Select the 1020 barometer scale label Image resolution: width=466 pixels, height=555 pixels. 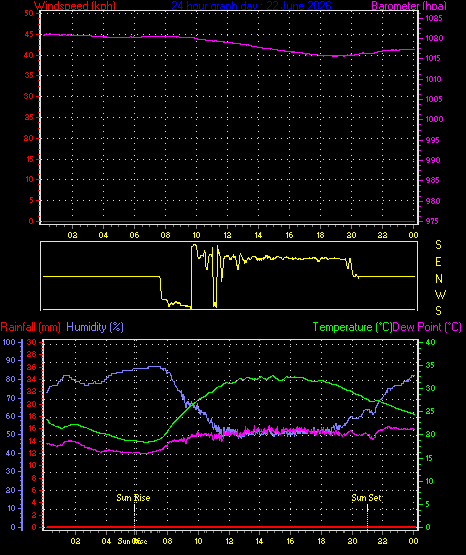(x=434, y=38)
